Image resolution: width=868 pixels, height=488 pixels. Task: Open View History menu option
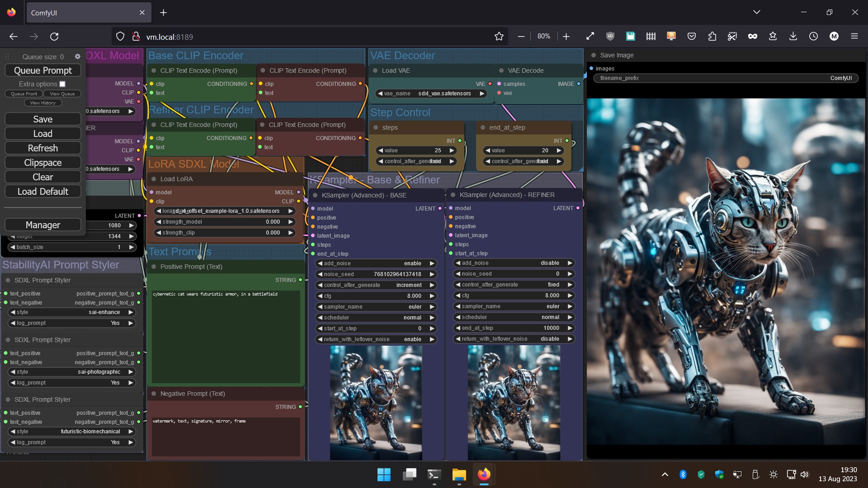tap(43, 103)
